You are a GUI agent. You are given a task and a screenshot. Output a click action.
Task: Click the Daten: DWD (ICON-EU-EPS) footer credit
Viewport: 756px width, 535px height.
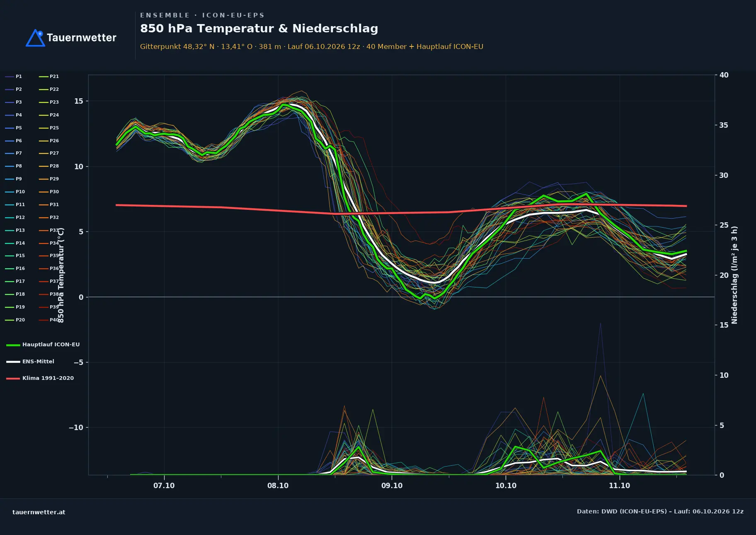coord(660,511)
